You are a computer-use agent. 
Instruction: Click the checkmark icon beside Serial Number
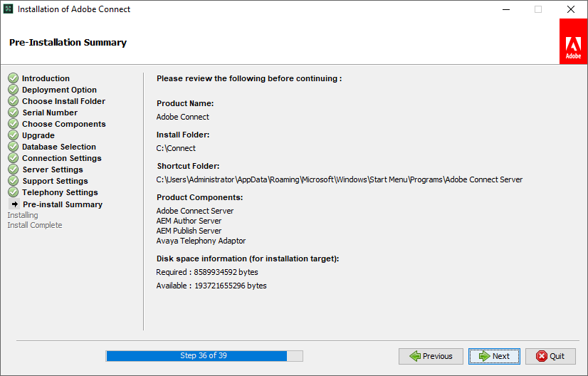[13, 113]
